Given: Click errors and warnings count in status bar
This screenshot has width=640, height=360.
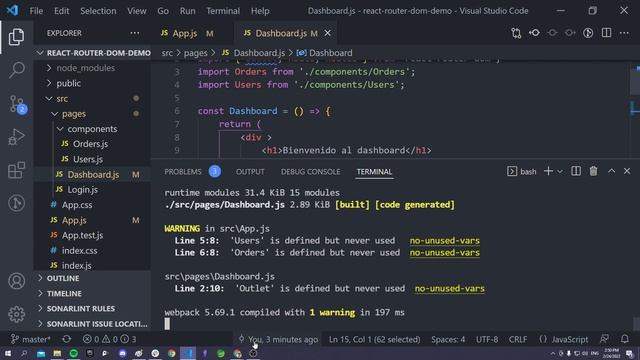Looking at the screenshot, I should (x=109, y=339).
